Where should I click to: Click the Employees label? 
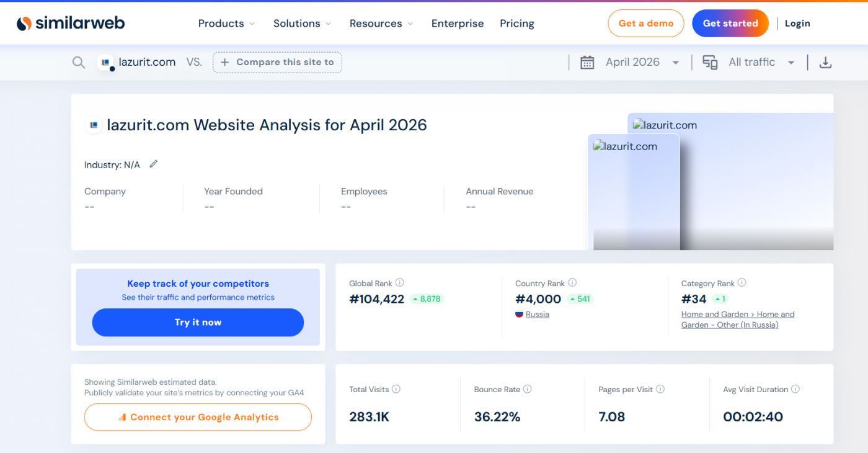click(364, 191)
